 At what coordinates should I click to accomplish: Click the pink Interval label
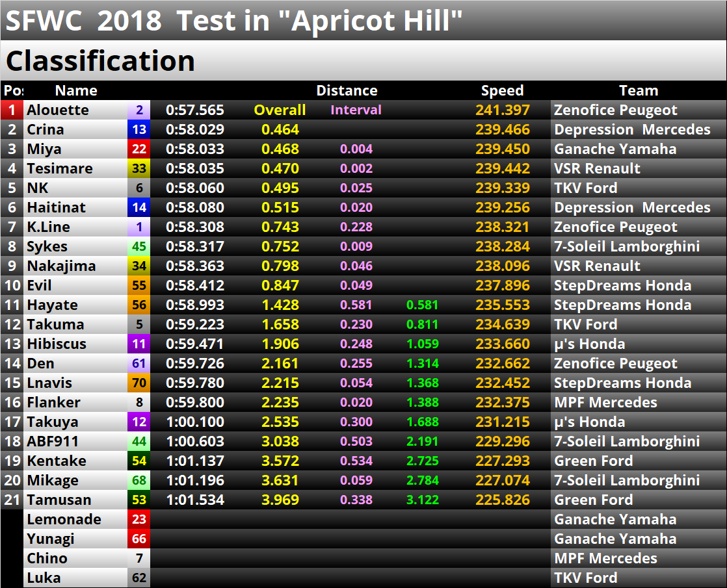pyautogui.click(x=356, y=110)
